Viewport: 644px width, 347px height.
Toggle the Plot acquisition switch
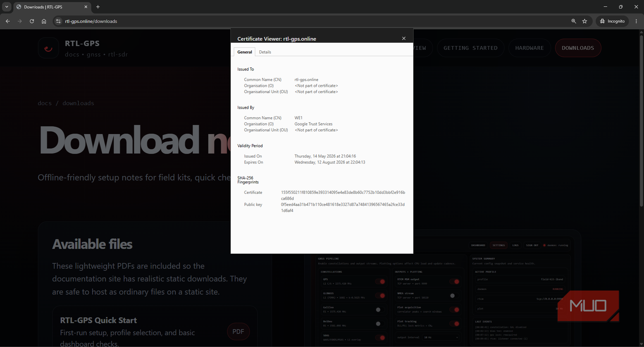pos(454,309)
